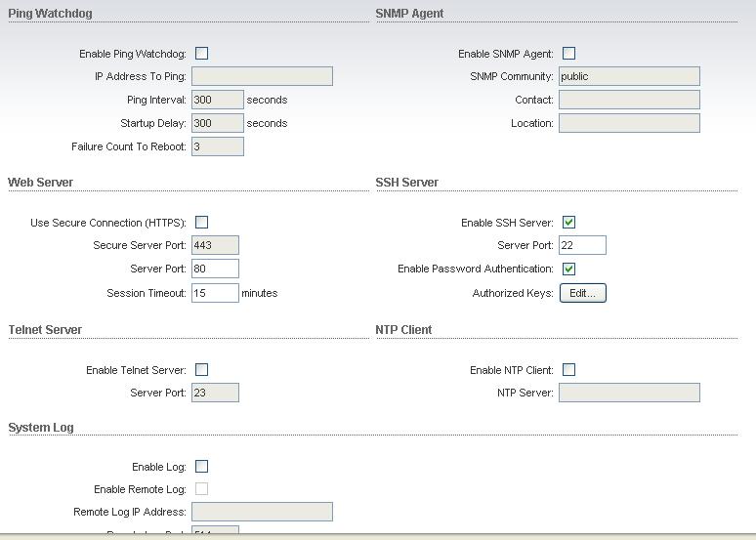Click the SSH Server Port field
This screenshot has height=540, width=756.
582,245
